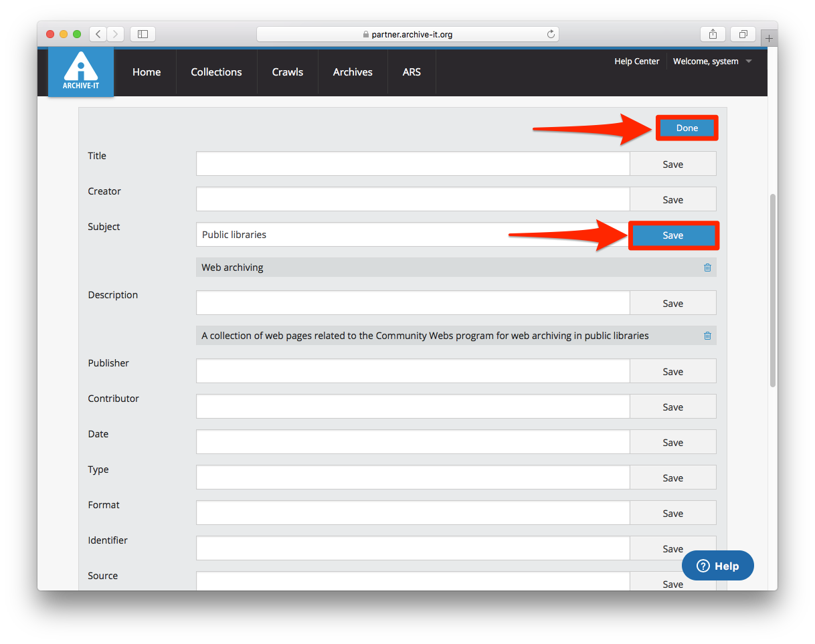Viewport: 815px width, 644px height.
Task: Click into the Title input field
Action: (x=412, y=164)
